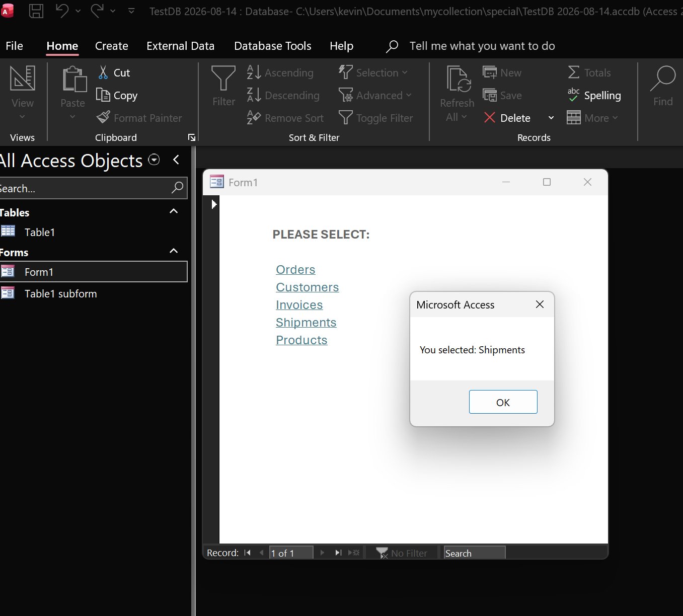Click the Form1 record selector arrow
The width and height of the screenshot is (683, 616).
(214, 204)
